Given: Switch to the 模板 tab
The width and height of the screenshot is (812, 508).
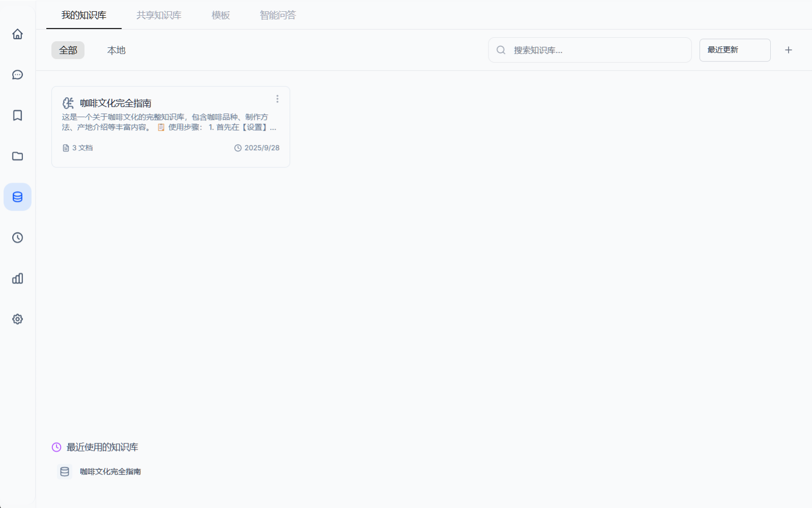Looking at the screenshot, I should point(220,15).
